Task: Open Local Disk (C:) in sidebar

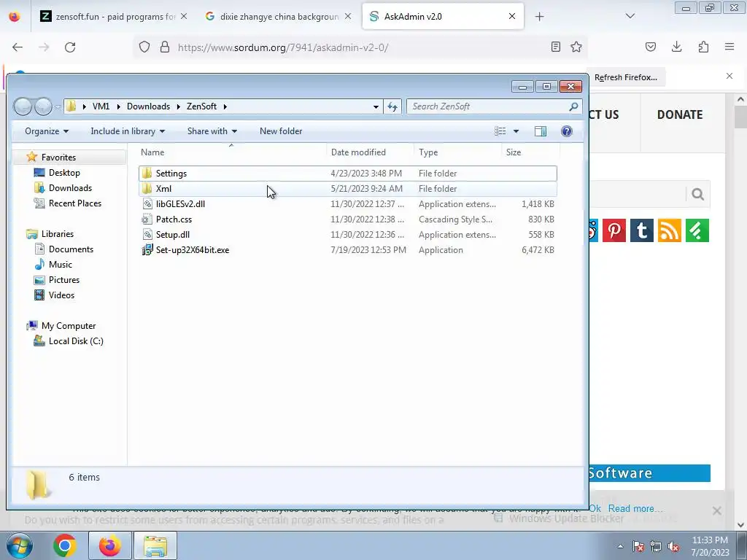Action: pyautogui.click(x=76, y=341)
